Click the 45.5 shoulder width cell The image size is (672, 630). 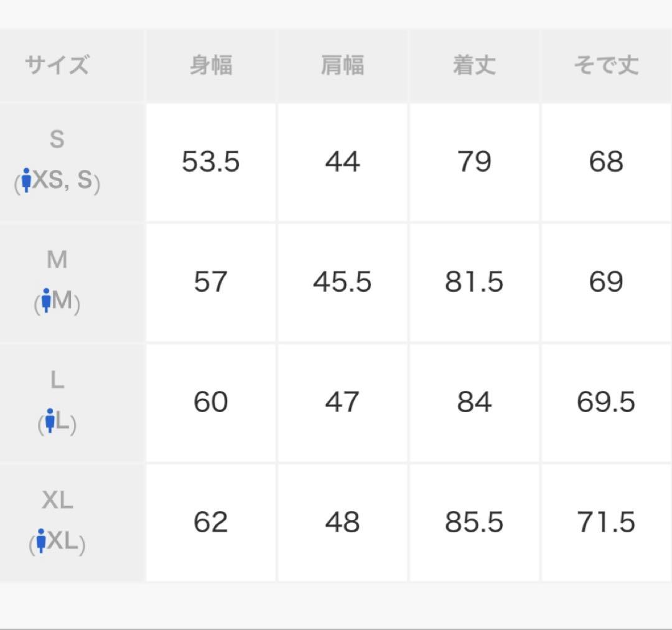pyautogui.click(x=342, y=283)
